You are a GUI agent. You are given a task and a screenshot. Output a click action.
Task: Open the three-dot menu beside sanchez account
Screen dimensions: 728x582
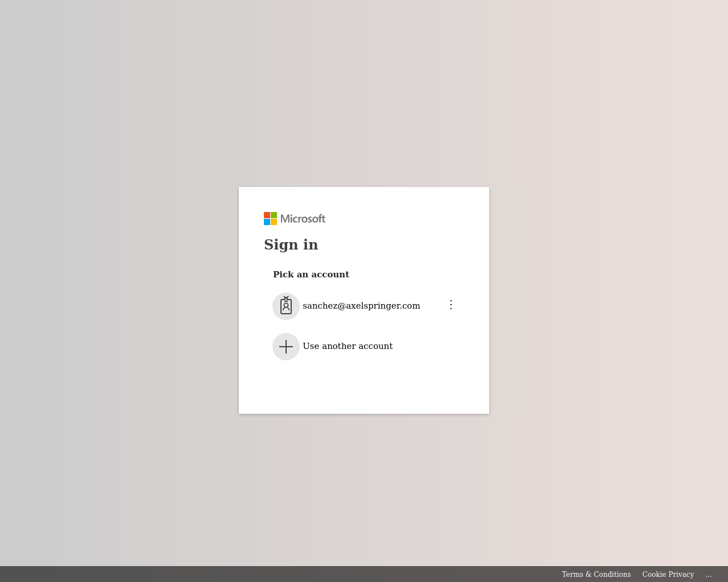[x=451, y=305]
